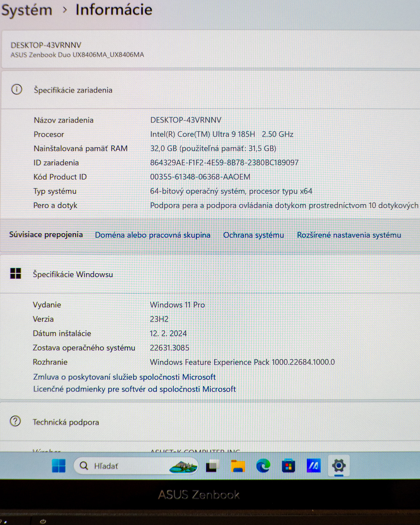Select Windows Feature Experience Pack value
Viewport: 420px width, 525px height.
click(x=242, y=362)
